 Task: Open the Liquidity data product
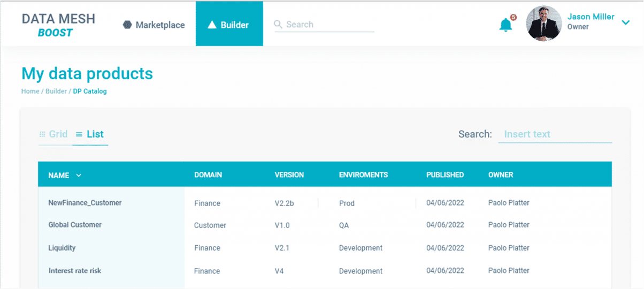pyautogui.click(x=62, y=248)
